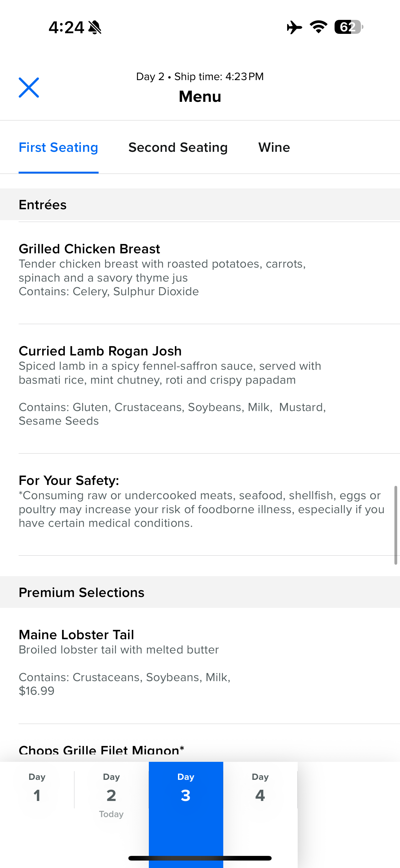Tap the Maine Lobster Tail selection
This screenshot has height=868, width=400.
click(x=76, y=635)
